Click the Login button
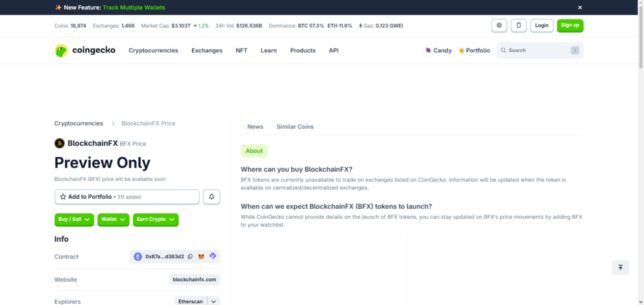Viewport: 644px width, 305px height. (541, 25)
